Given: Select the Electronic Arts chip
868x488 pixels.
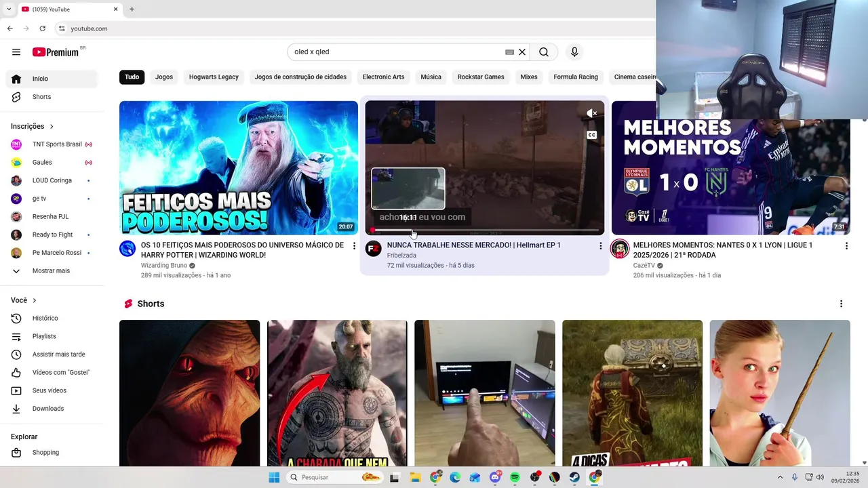Looking at the screenshot, I should pos(383,77).
